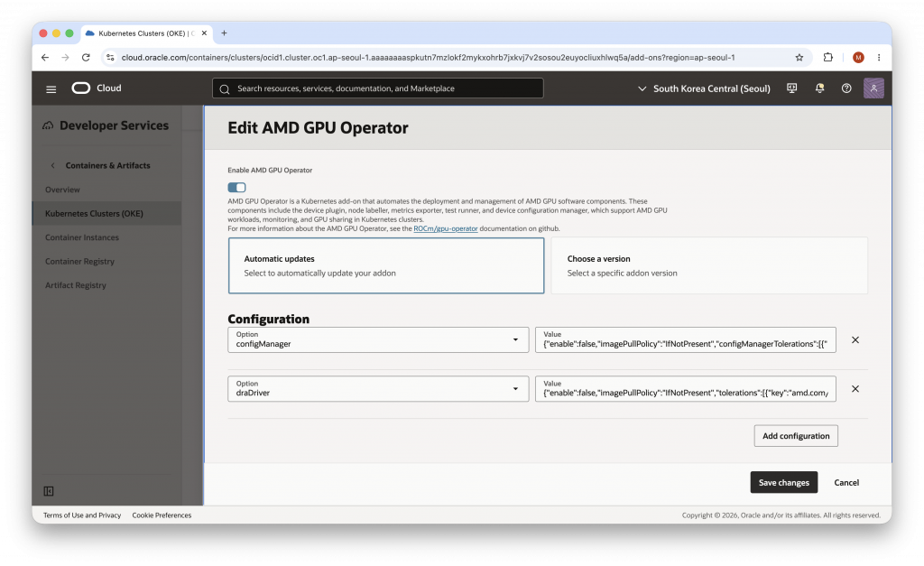This screenshot has width=924, height=566.
Task: Click the Edit AMD GPU Operator title
Action: (x=318, y=128)
